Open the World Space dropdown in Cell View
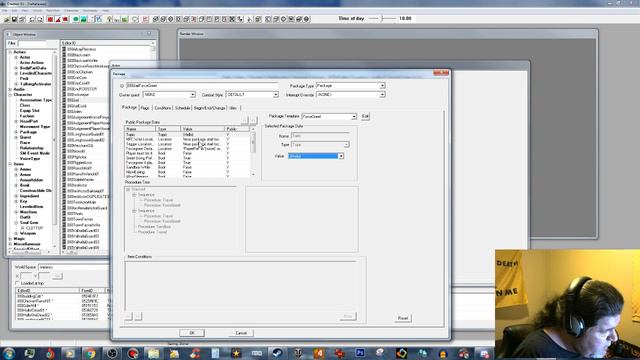Screen dimensions: 640x360 pos(74,267)
